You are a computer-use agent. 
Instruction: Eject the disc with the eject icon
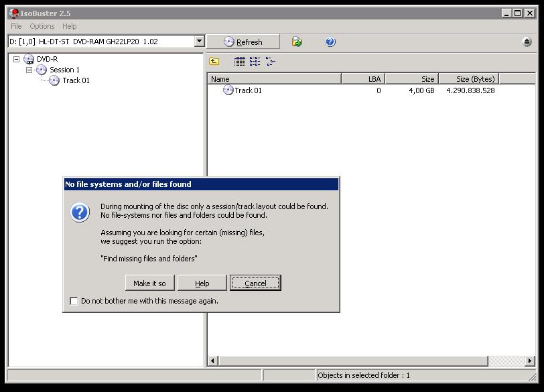527,42
